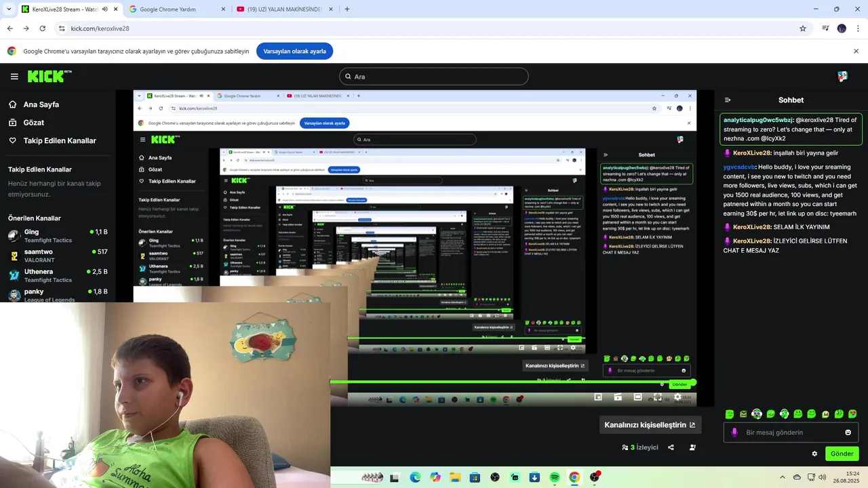Click the OneDrive cloud tray icon

(x=797, y=477)
